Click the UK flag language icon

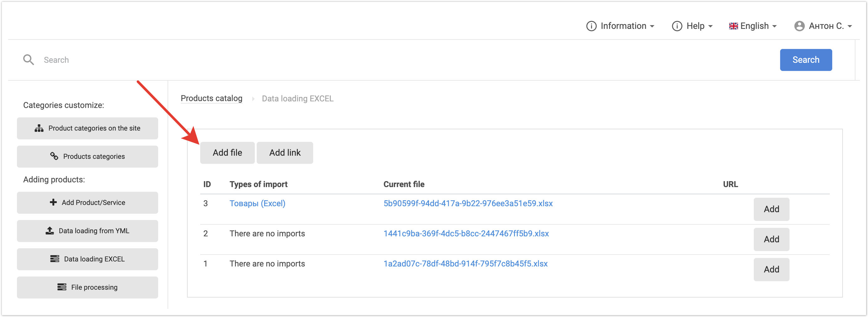(733, 26)
